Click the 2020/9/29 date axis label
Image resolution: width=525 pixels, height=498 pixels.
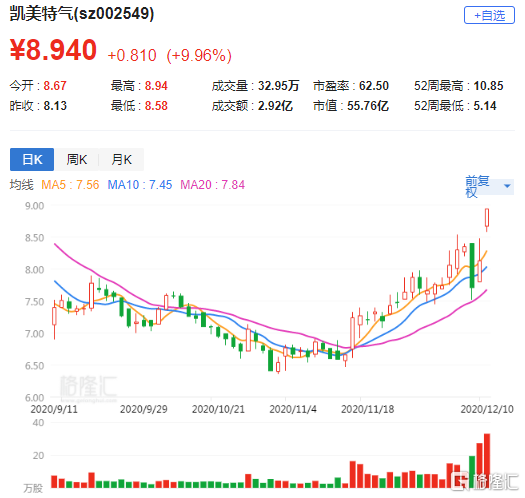pyautogui.click(x=144, y=409)
